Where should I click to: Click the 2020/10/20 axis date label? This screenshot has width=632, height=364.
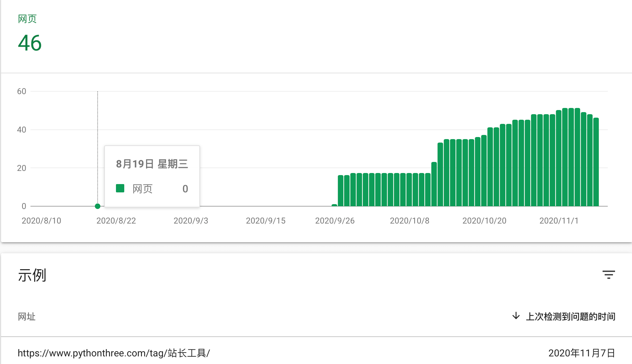[484, 221]
